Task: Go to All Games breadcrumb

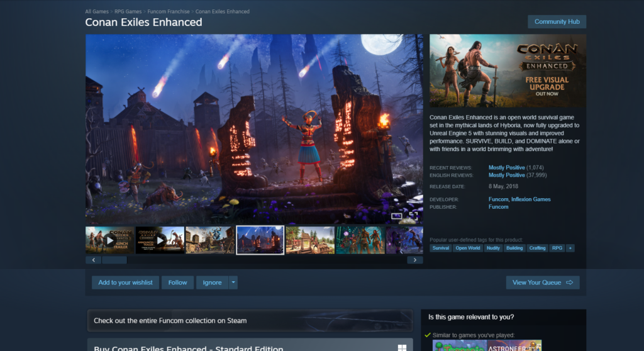Action: 97,11
